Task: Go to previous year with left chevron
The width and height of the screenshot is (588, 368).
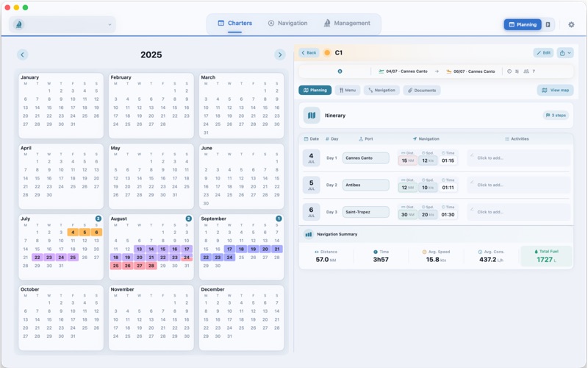Action: click(23, 54)
